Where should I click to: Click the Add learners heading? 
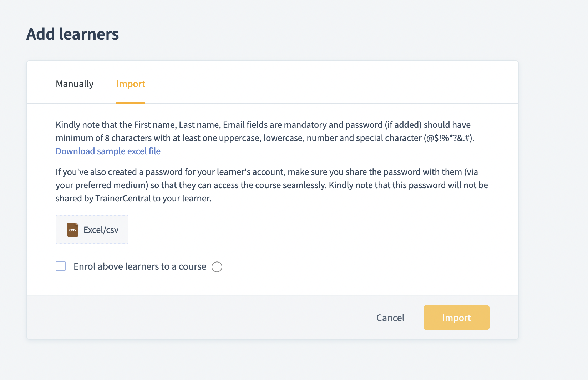click(72, 34)
